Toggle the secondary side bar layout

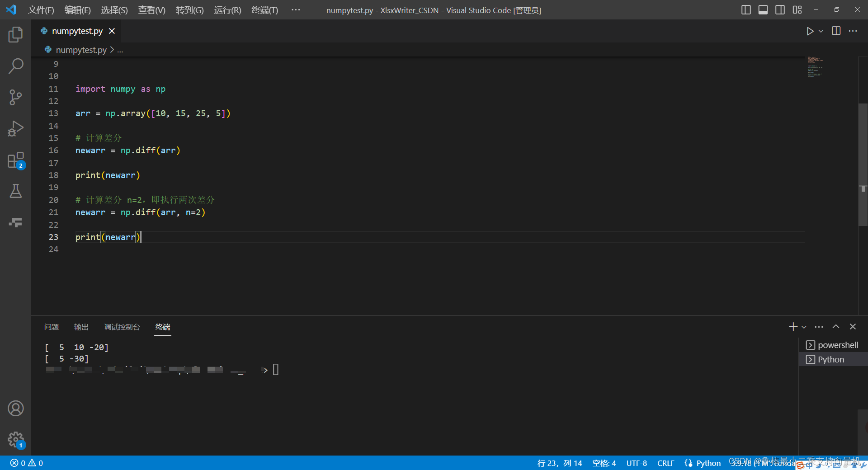click(780, 10)
